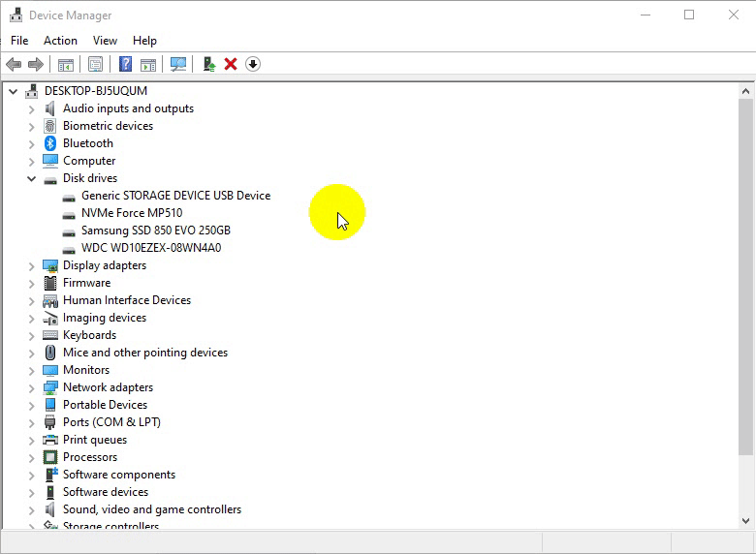The height and width of the screenshot is (554, 756).
Task: Click the Processors category icon
Action: tap(50, 457)
